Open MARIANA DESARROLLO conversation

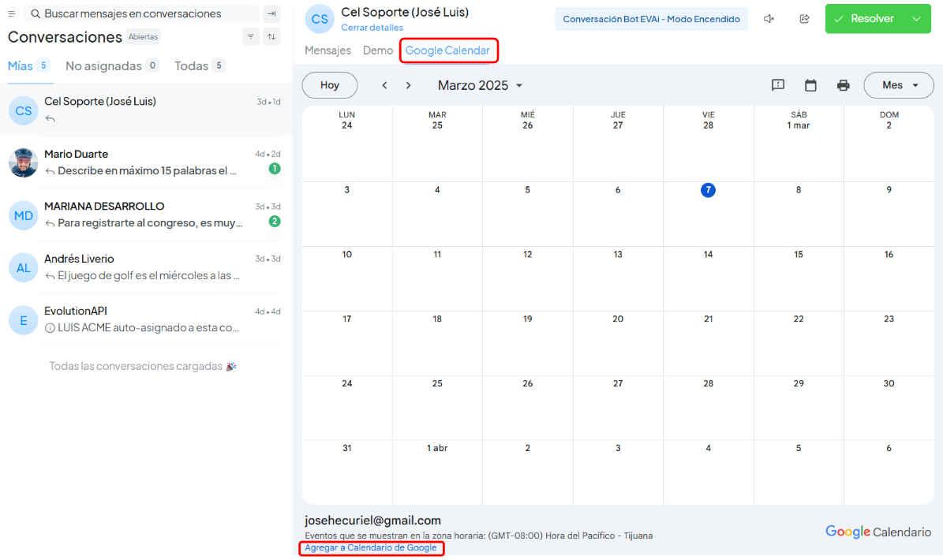(146, 215)
